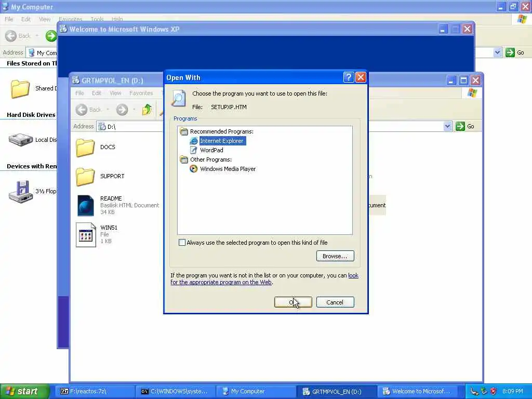Open Back history dropdown in My Computer
The image size is (532, 399).
click(x=37, y=36)
